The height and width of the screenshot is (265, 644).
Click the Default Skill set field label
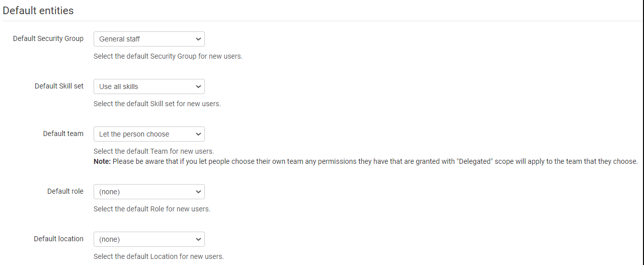(59, 86)
